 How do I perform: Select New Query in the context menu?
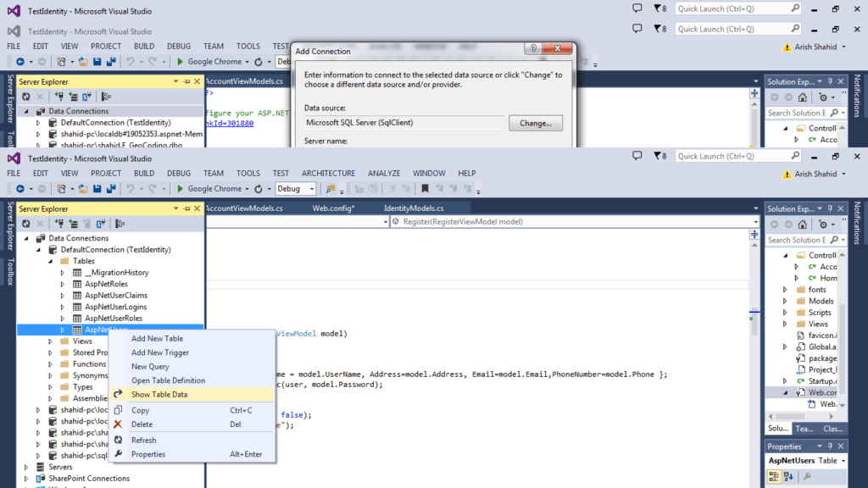[x=150, y=367]
